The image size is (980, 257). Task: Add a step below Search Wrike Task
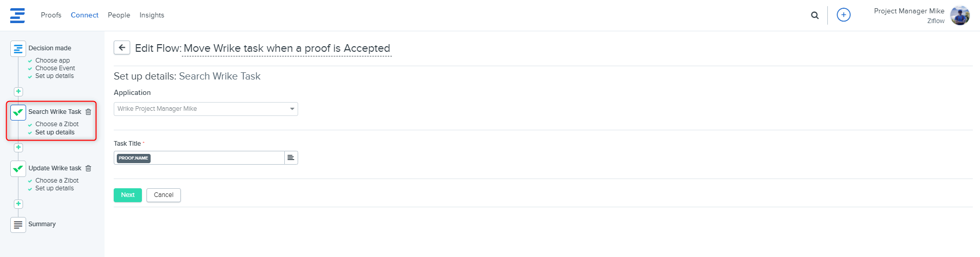[18, 148]
